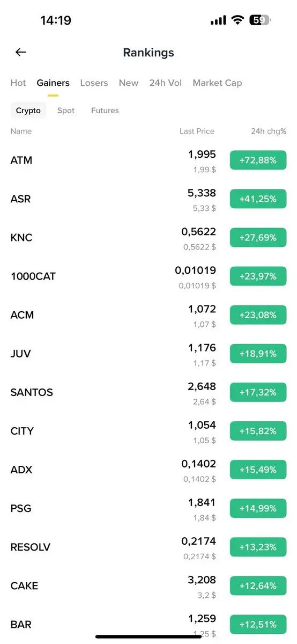Click the KNC +27,69% change button
Viewport: 297px width, 644px height.
tap(258, 237)
